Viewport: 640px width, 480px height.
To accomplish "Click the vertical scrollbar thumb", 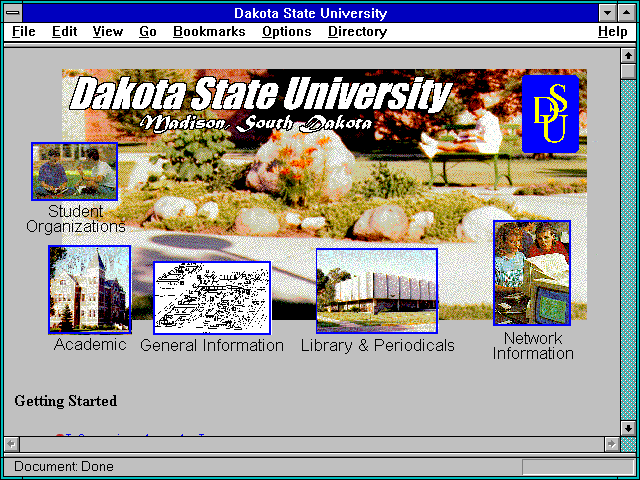I will tap(628, 71).
